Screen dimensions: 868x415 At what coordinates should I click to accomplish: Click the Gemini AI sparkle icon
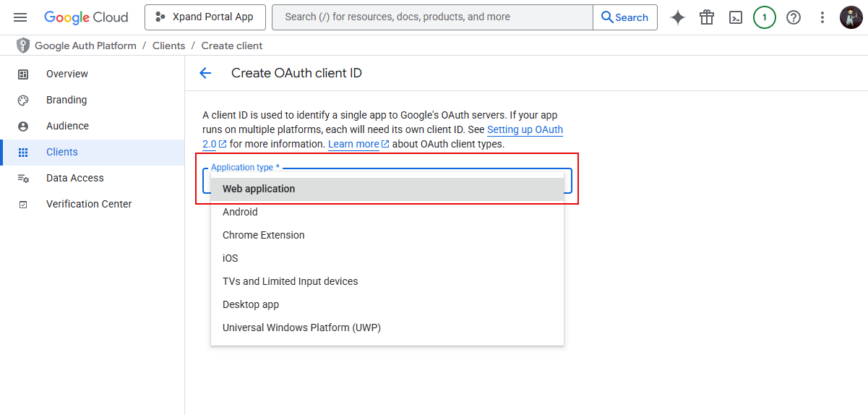[x=677, y=17]
